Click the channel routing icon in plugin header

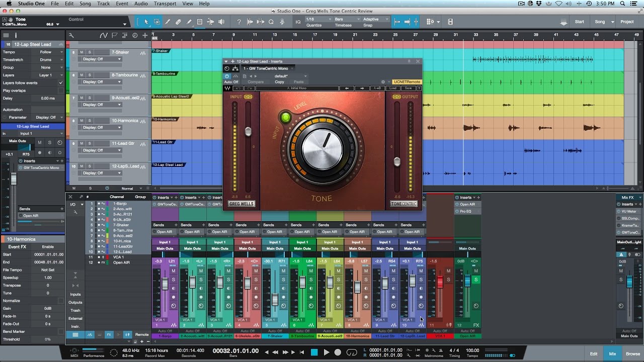235,68
